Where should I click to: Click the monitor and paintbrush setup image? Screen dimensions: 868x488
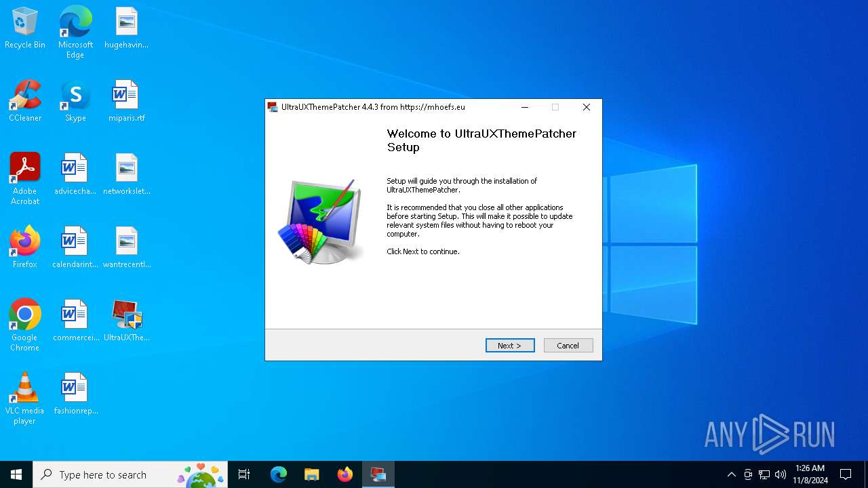click(319, 222)
